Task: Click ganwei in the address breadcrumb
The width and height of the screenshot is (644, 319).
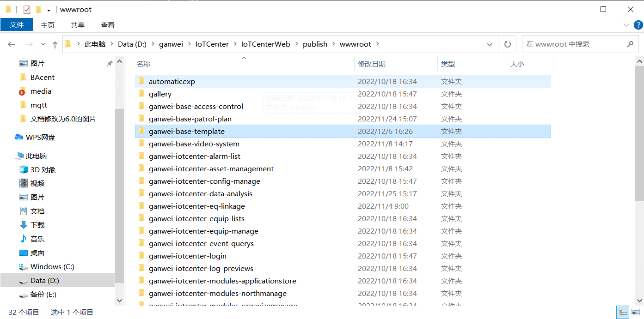Action: pos(171,44)
